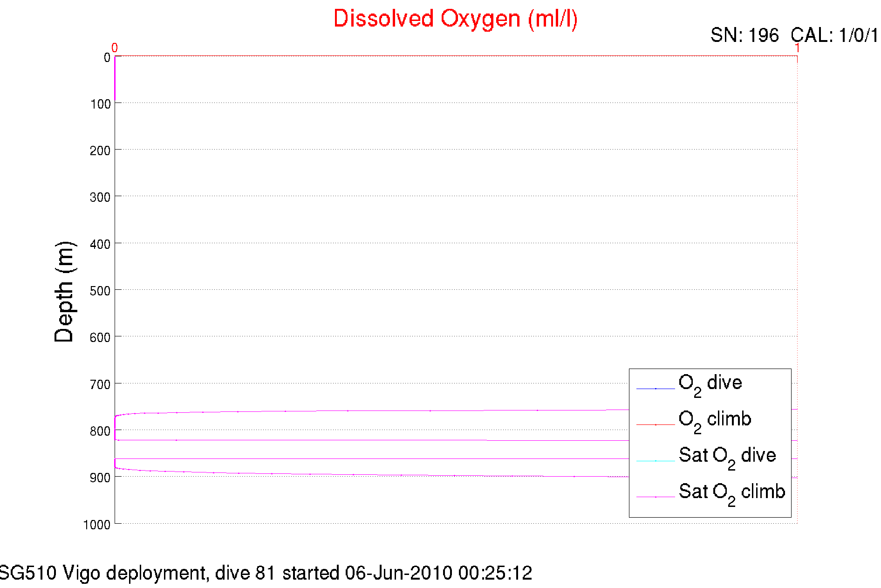Image resolution: width=881 pixels, height=588 pixels.
Task: Click the 'Depth (m)' axis label
Action: [x=64, y=292]
